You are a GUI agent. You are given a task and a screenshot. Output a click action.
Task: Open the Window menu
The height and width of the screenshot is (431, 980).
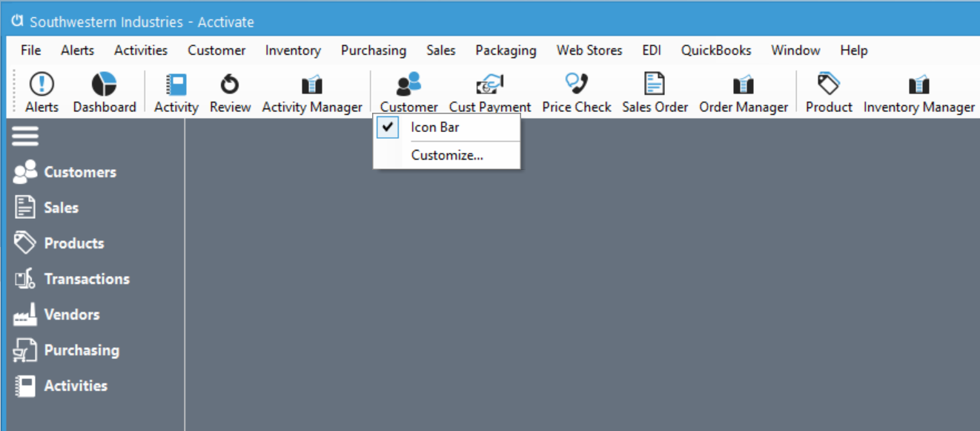point(795,50)
